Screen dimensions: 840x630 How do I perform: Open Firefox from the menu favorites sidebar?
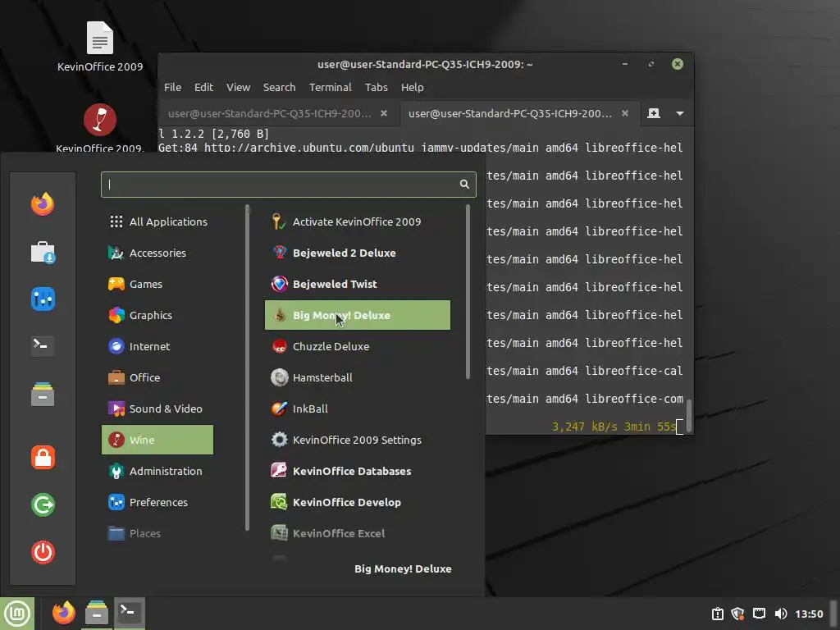pyautogui.click(x=43, y=204)
